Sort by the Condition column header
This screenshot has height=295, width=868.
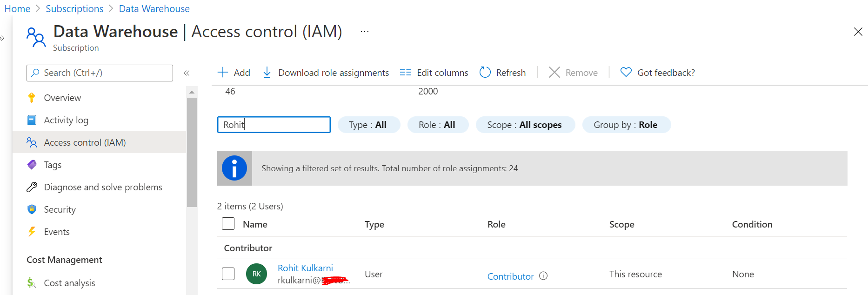pos(752,224)
